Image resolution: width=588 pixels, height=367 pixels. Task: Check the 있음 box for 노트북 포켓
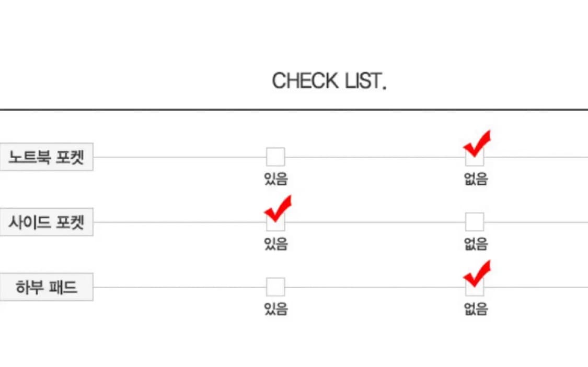[275, 157]
